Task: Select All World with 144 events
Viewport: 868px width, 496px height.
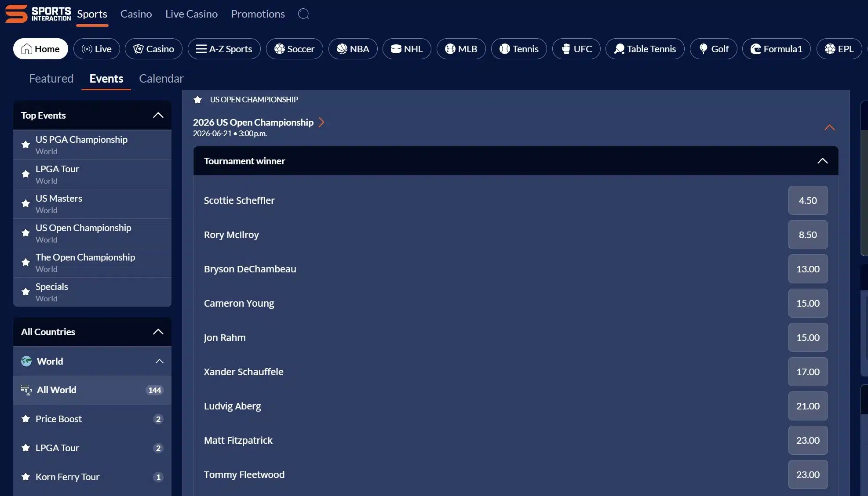Action: pos(92,390)
